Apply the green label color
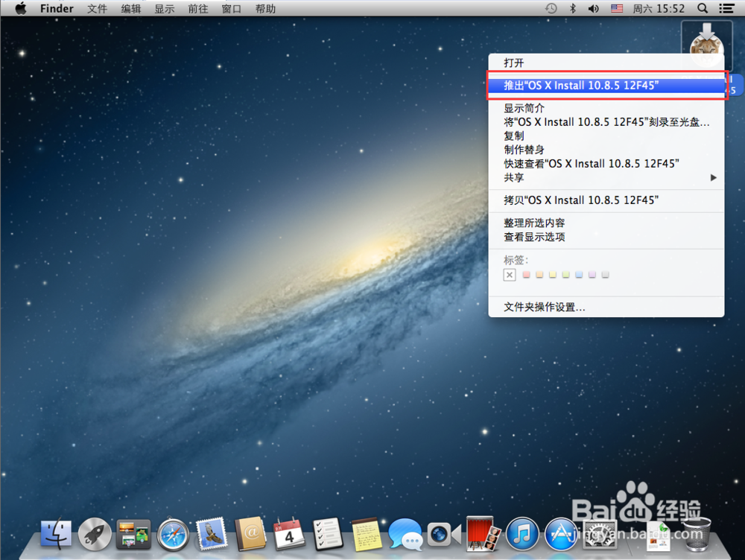This screenshot has width=745, height=560. click(x=565, y=275)
